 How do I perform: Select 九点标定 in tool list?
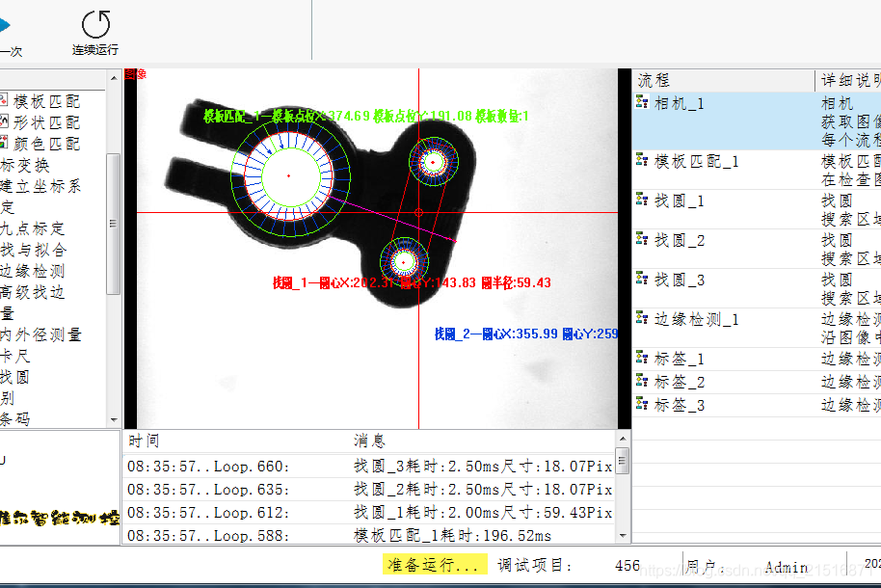[x=33, y=228]
